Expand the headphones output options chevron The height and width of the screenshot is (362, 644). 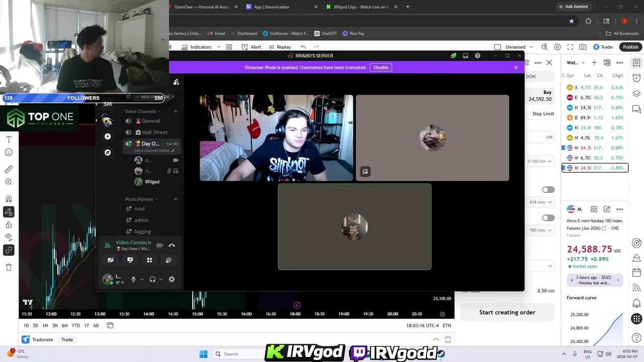tap(161, 280)
